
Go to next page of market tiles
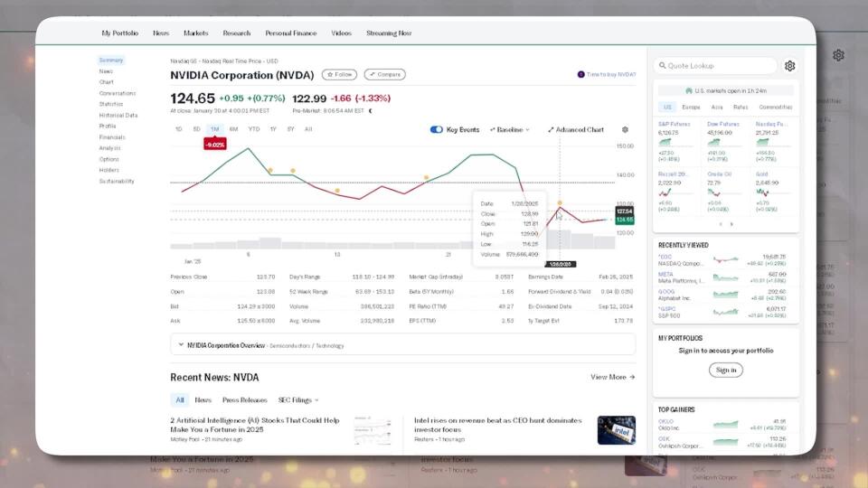pyautogui.click(x=731, y=224)
